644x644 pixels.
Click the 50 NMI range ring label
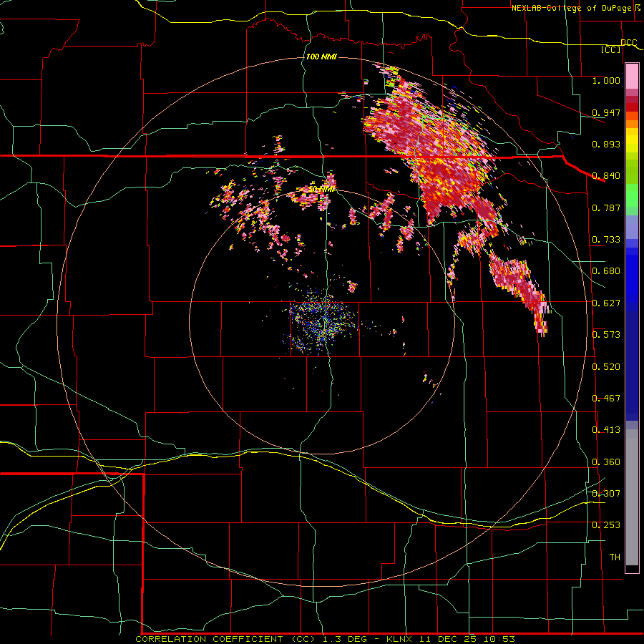click(x=322, y=190)
